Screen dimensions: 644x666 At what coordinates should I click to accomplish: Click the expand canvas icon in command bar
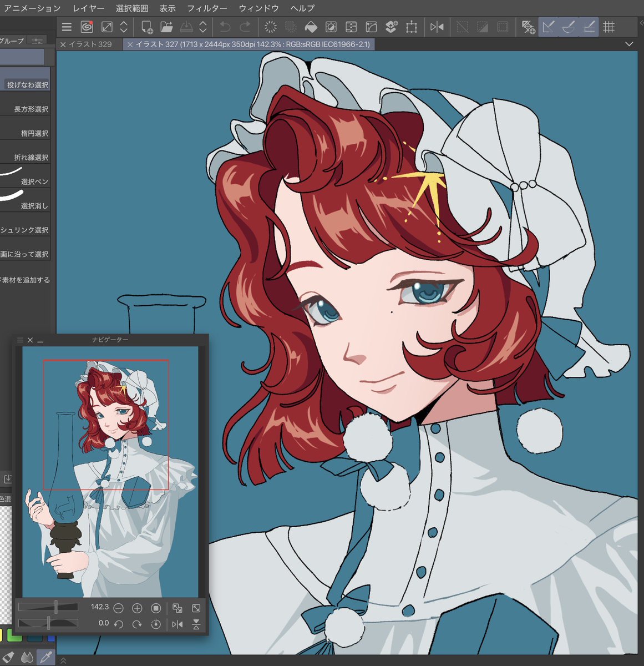click(x=107, y=27)
